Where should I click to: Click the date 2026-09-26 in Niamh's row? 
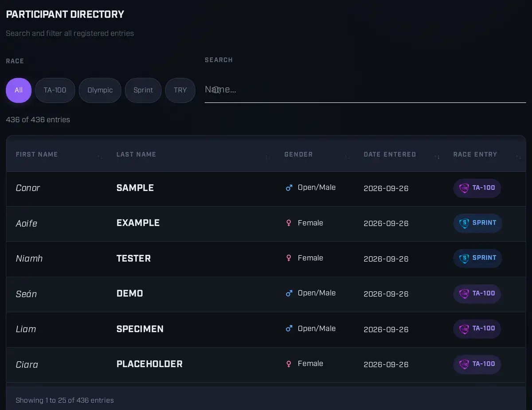pos(386,258)
